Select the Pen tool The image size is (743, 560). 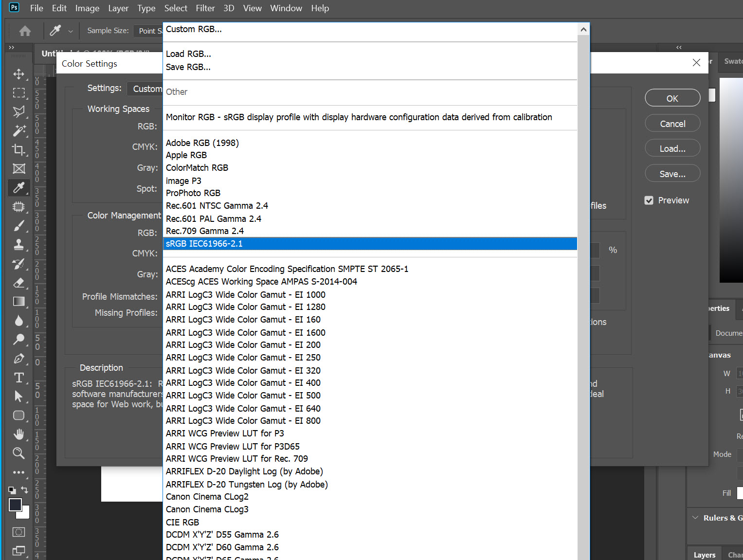(x=18, y=359)
